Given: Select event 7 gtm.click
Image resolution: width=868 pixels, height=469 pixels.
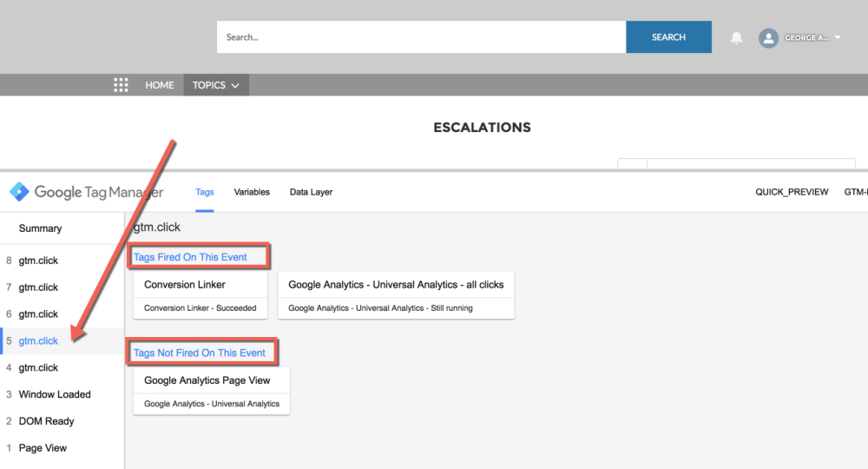Looking at the screenshot, I should (62, 287).
